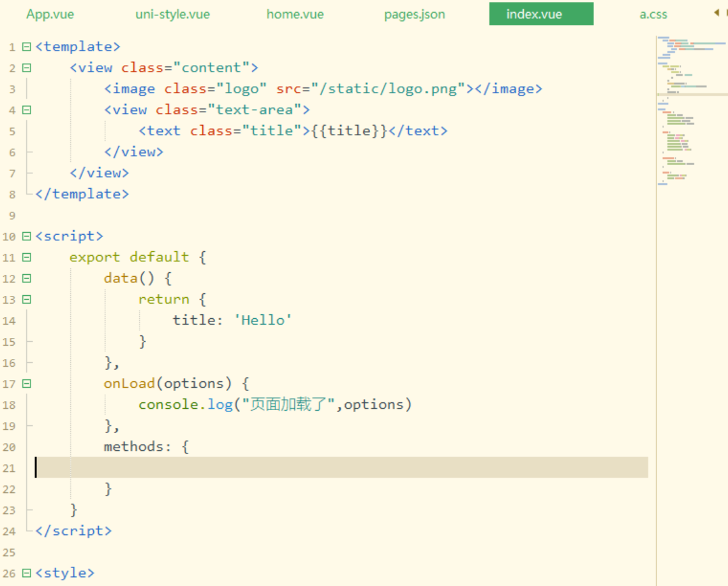Select the index.vue tab
The image size is (728, 586).
(x=541, y=14)
